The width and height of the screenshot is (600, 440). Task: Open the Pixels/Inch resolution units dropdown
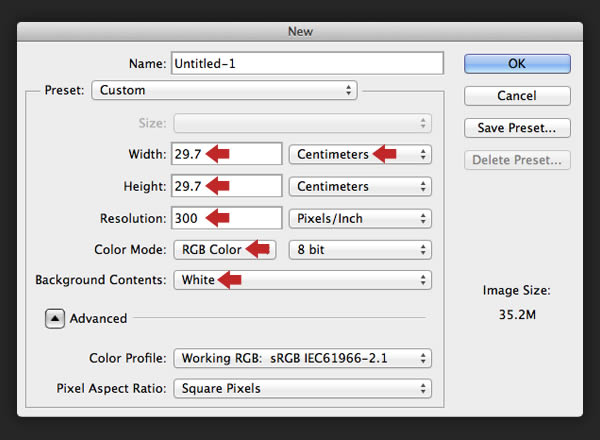coord(360,218)
